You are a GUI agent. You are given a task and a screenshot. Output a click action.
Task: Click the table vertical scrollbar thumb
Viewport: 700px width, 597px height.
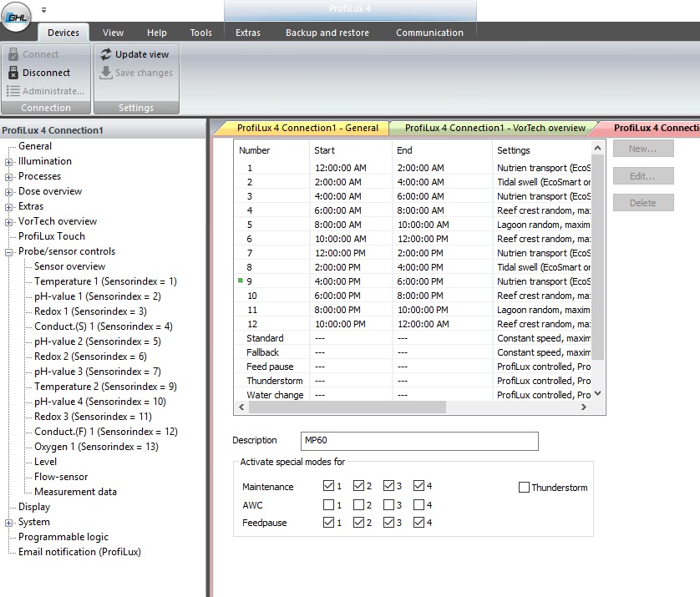point(598,257)
